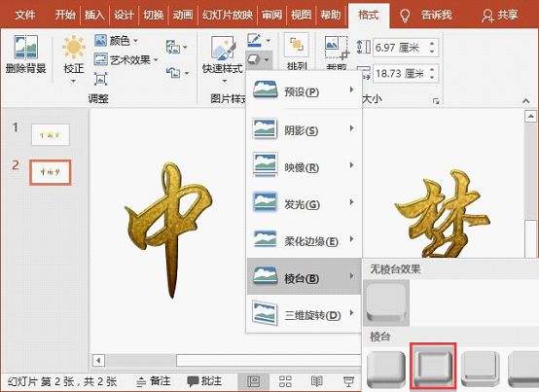Click the compress pictures icon
The image size is (539, 392).
tap(100, 80)
